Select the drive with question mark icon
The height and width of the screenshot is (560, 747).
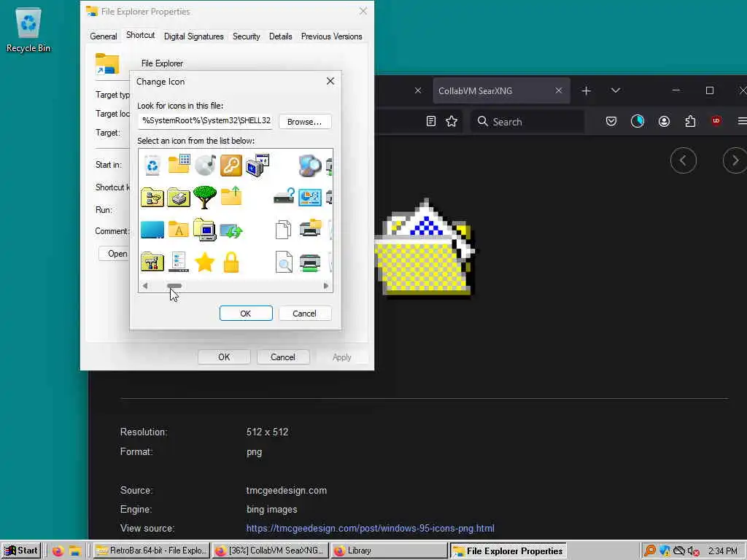point(284,196)
